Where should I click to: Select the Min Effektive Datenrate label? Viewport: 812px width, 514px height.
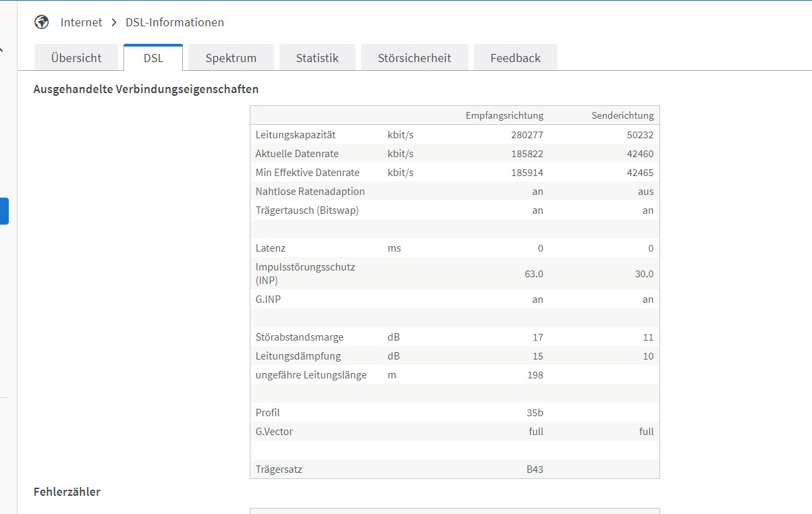(x=308, y=173)
